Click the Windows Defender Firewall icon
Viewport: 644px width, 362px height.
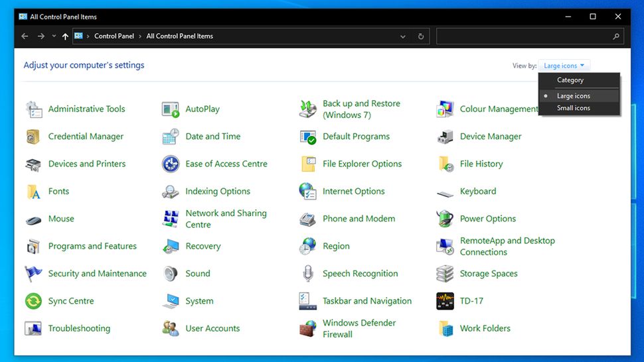[x=307, y=329]
